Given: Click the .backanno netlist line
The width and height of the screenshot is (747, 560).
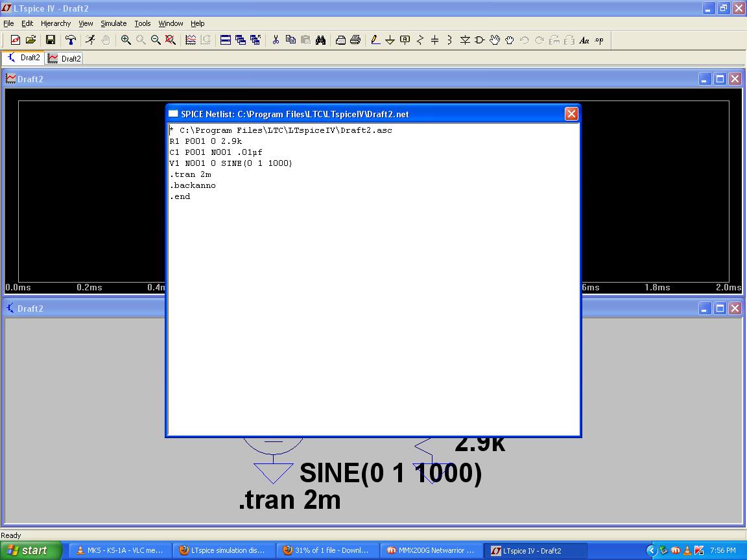Looking at the screenshot, I should (x=193, y=185).
